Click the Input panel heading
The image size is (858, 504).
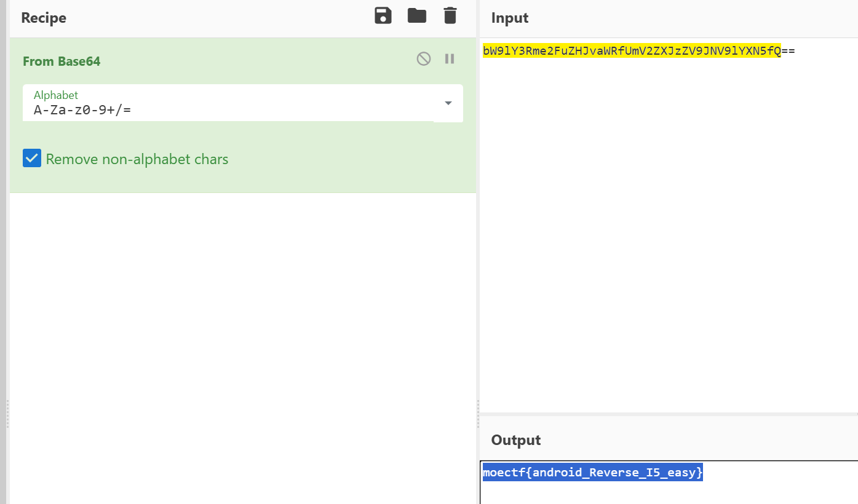[x=510, y=18]
